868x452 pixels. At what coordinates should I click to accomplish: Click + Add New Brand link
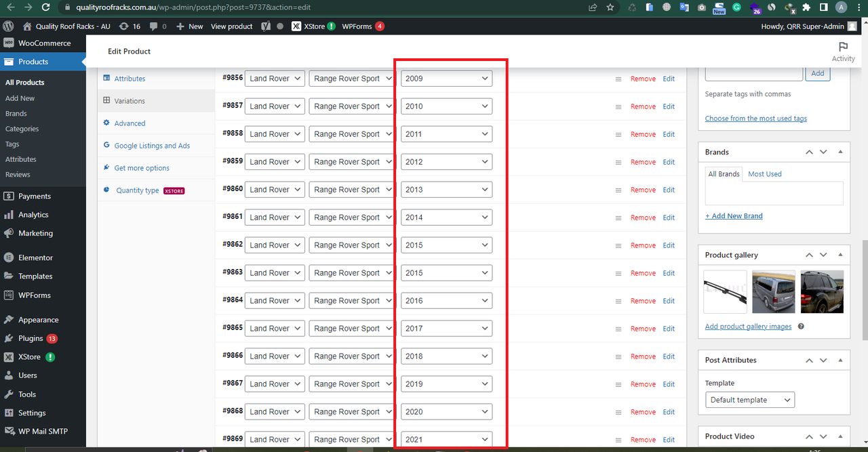click(x=734, y=216)
